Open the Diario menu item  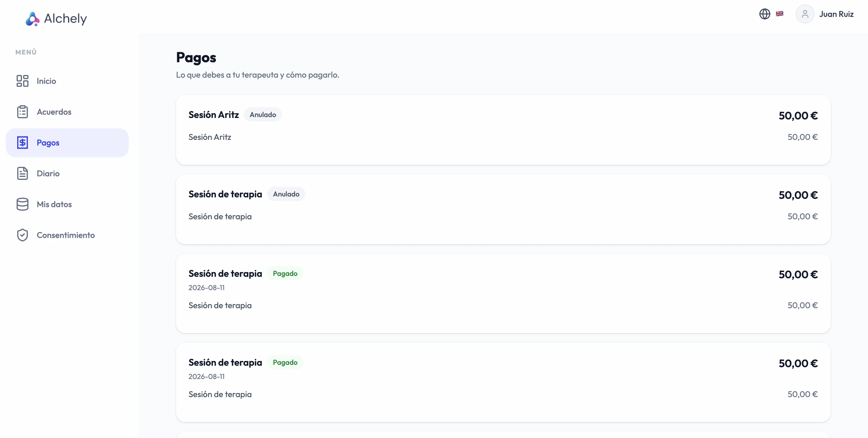click(x=67, y=174)
